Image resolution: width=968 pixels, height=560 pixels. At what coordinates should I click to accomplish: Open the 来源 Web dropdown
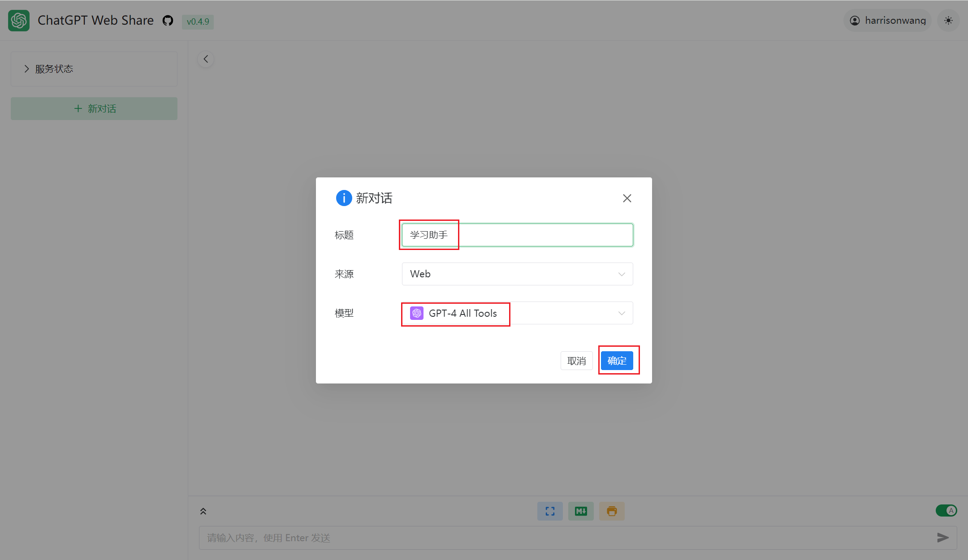pos(517,274)
